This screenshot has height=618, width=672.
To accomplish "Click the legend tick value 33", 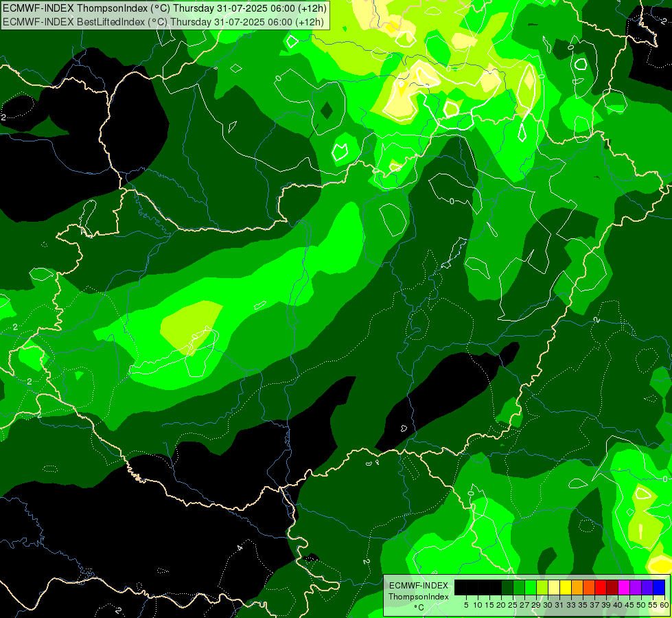I will 571,605.
